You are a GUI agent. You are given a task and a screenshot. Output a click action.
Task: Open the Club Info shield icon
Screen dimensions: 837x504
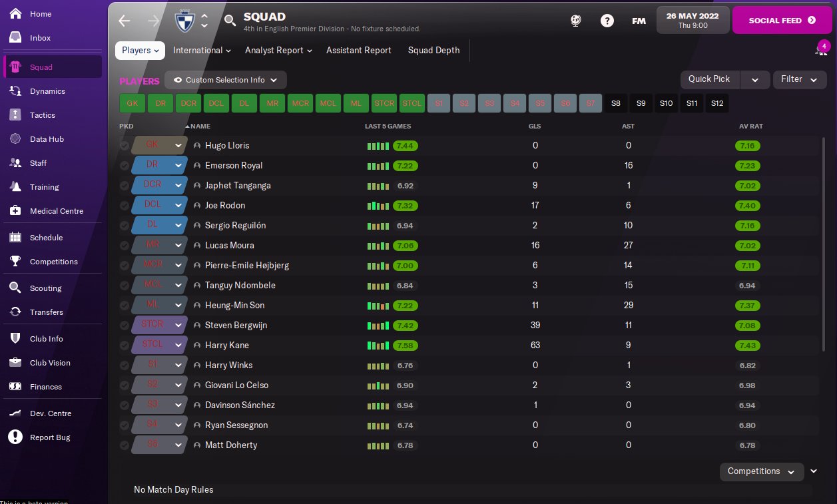pos(15,339)
